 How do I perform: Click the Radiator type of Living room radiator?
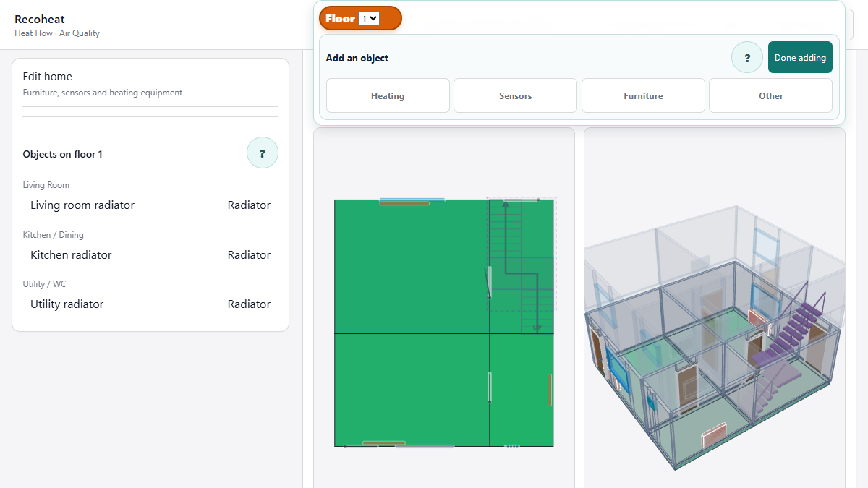click(249, 205)
